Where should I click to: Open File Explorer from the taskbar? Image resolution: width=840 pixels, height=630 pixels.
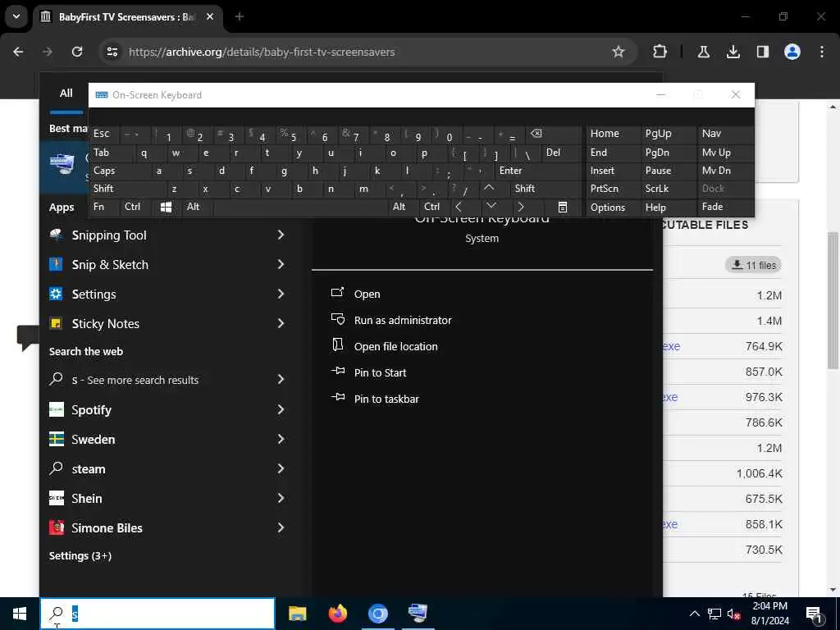tap(297, 613)
